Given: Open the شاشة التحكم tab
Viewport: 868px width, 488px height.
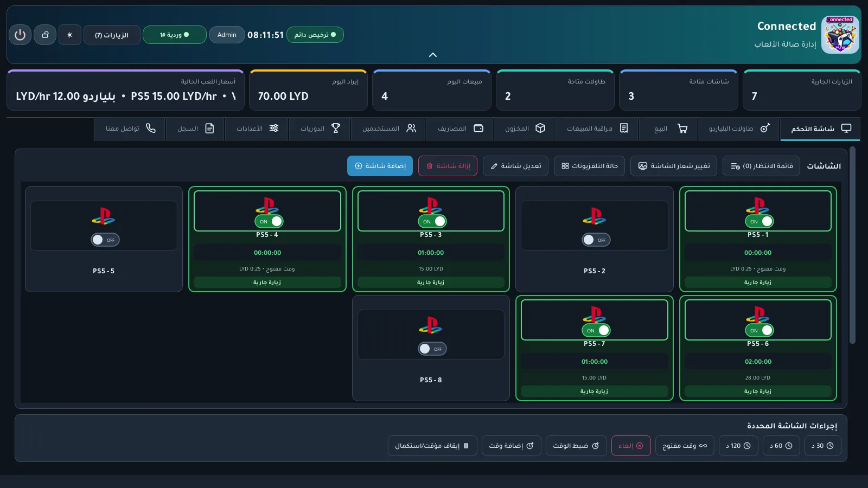Looking at the screenshot, I should click(820, 129).
